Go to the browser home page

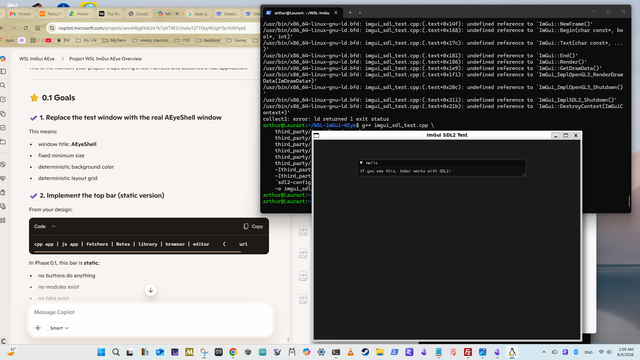[38, 28]
